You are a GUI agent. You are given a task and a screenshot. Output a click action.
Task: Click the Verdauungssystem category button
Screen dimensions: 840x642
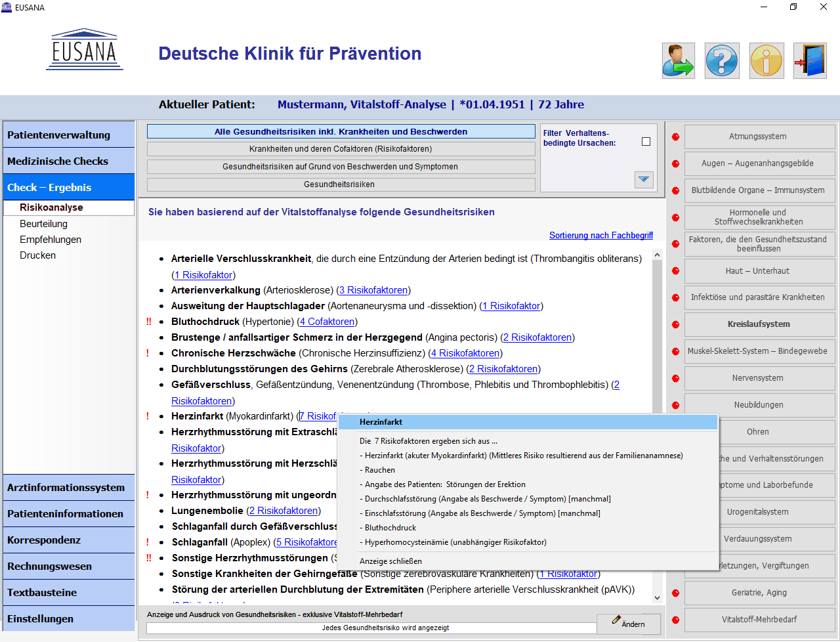pyautogui.click(x=759, y=539)
